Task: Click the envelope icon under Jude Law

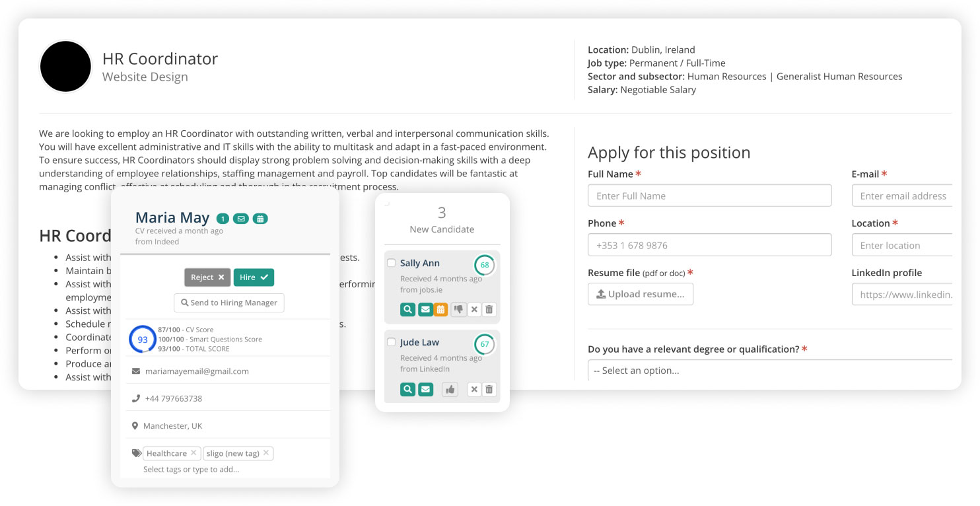Action: (x=425, y=390)
